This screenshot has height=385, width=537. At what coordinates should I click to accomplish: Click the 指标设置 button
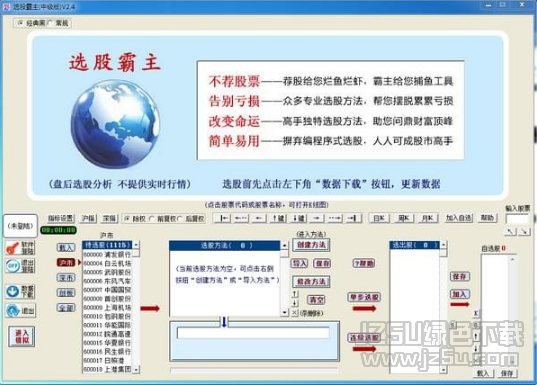(61, 218)
